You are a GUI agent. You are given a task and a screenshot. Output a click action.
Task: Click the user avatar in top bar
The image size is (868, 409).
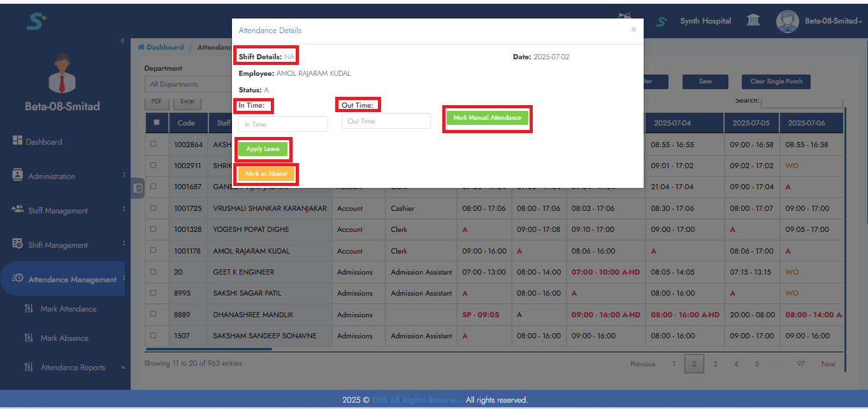point(787,21)
